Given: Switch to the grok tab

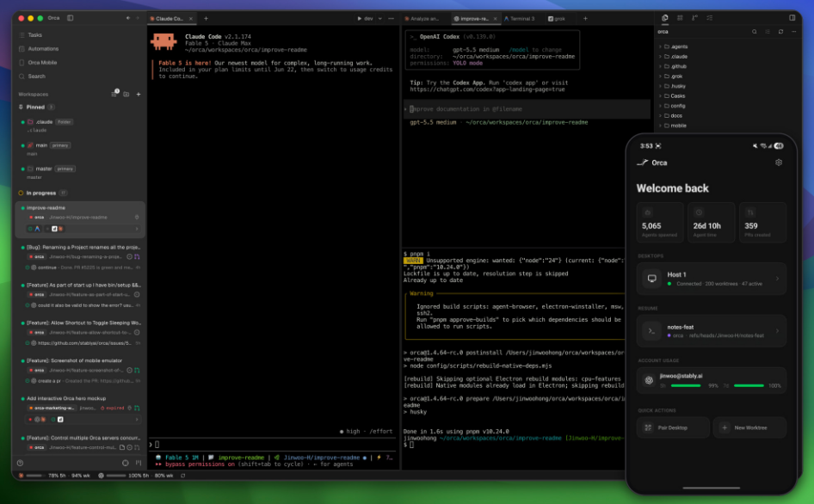Looking at the screenshot, I should [557, 19].
